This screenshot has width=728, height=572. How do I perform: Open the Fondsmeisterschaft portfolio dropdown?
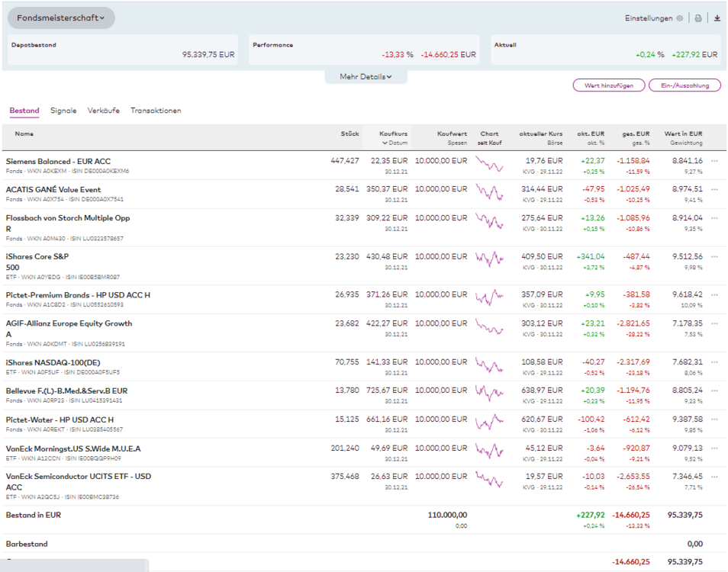tap(62, 18)
